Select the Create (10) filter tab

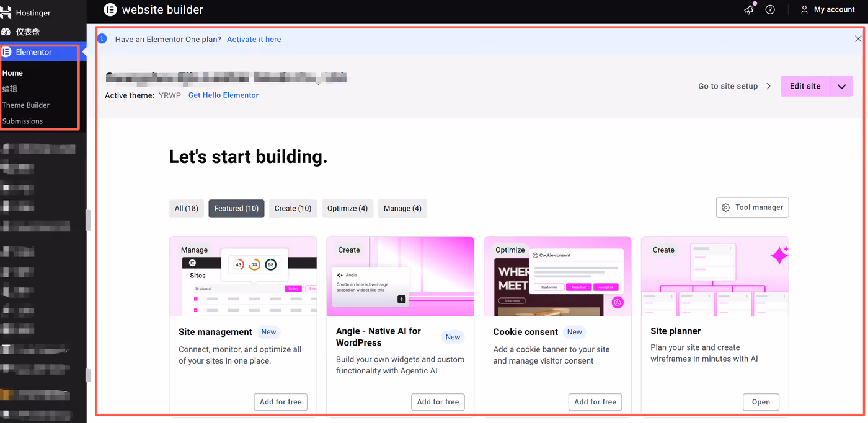pyautogui.click(x=293, y=208)
